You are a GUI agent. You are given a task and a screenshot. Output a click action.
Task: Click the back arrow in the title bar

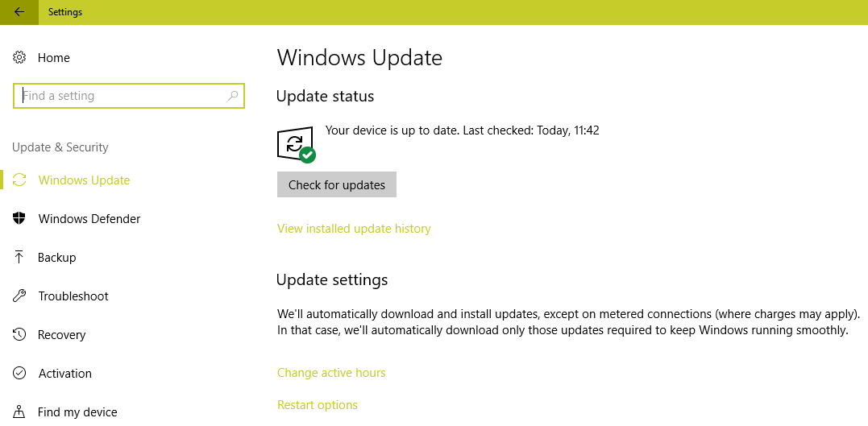tap(19, 12)
